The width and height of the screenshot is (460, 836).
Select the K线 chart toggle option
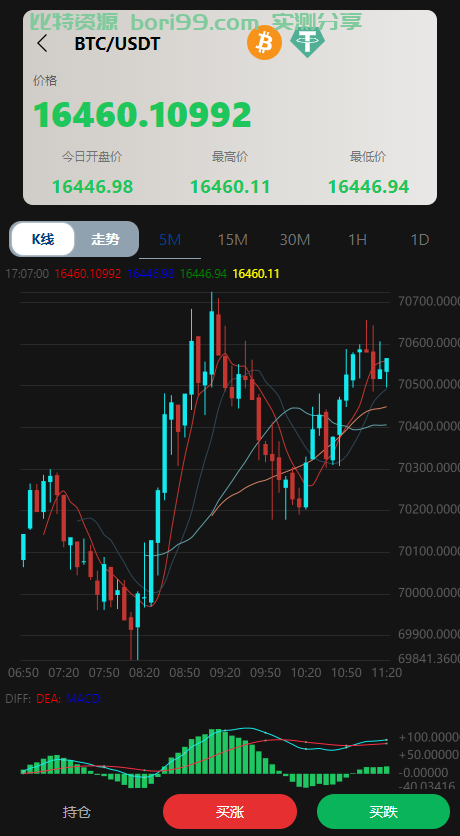click(x=43, y=239)
